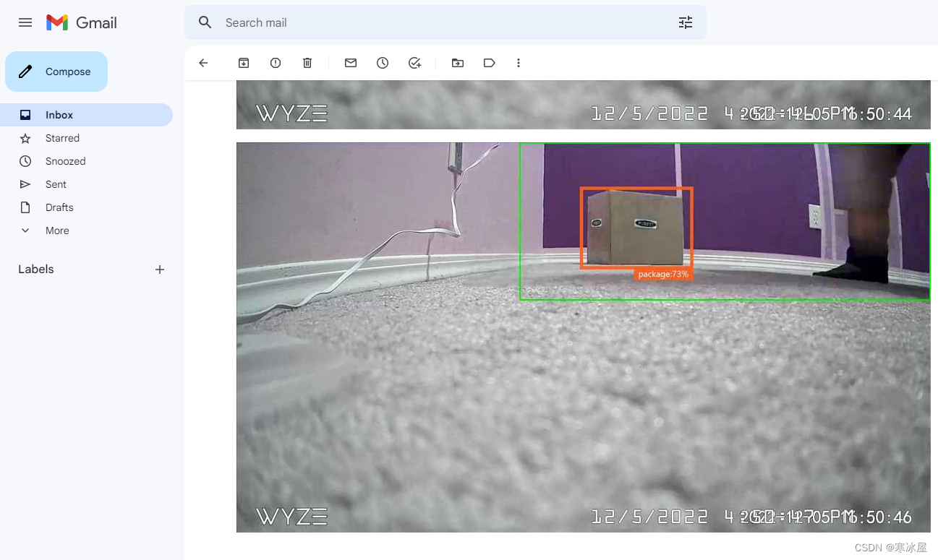Expand the More sidebar section
Viewport: 938px width, 560px height.
point(87,231)
